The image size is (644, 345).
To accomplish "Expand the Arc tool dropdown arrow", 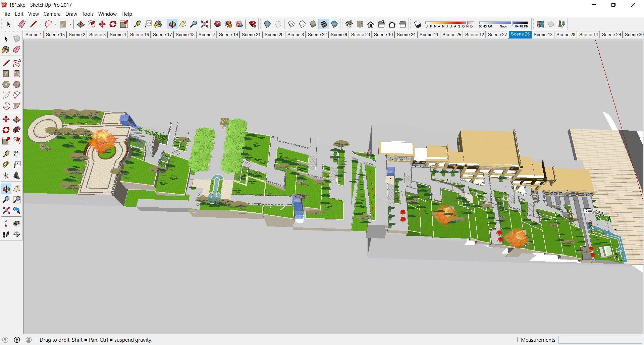I will click(x=55, y=24).
